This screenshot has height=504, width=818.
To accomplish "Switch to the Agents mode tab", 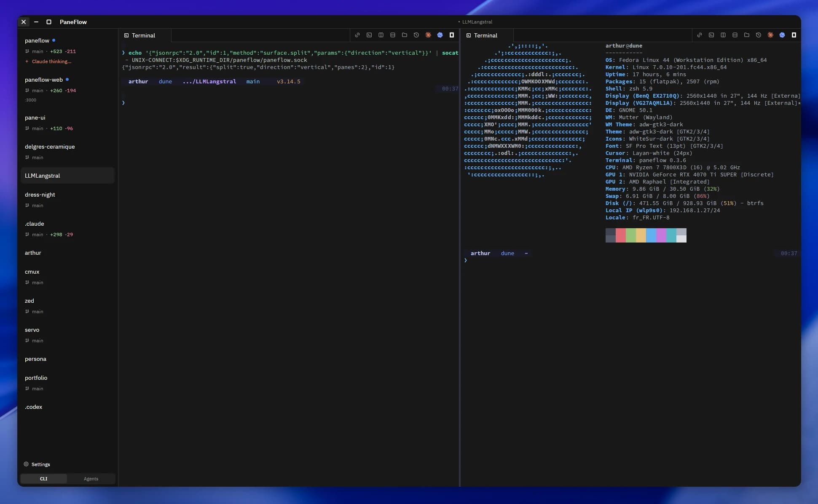I will 91,479.
